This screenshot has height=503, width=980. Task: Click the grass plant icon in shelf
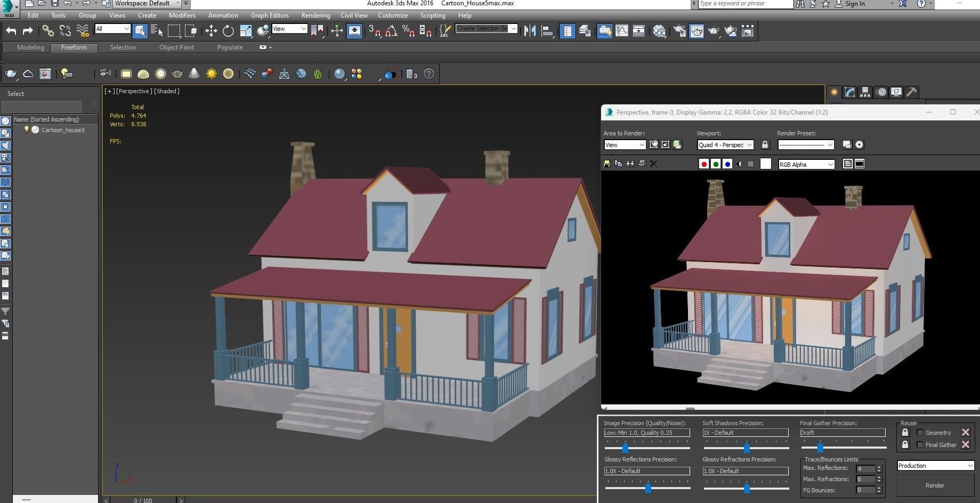coord(318,74)
